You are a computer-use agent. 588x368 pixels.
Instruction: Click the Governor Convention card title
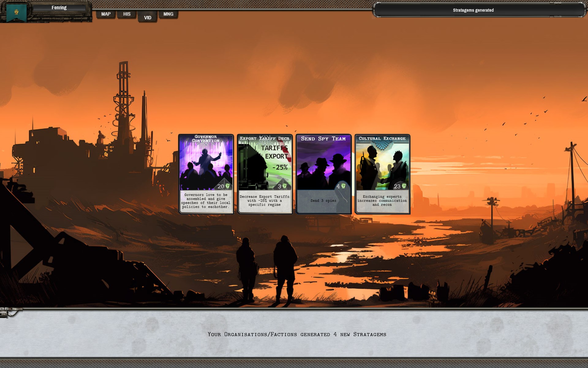(x=206, y=139)
